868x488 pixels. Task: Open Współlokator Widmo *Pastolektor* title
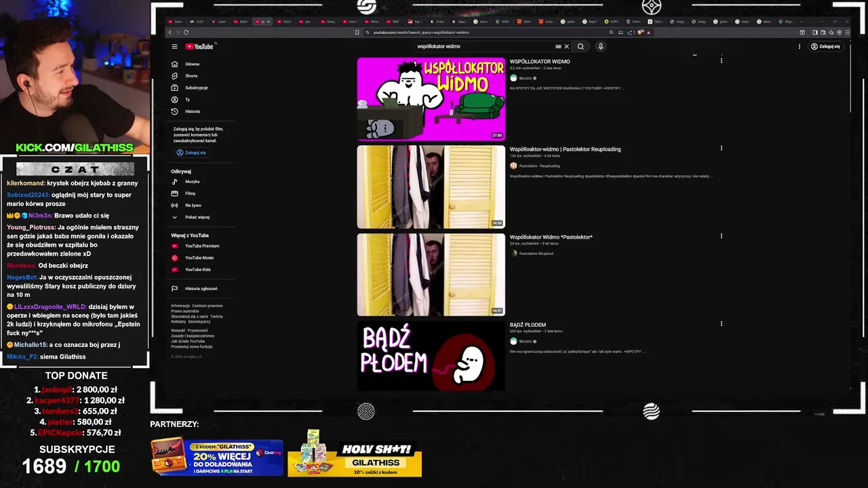tap(551, 237)
